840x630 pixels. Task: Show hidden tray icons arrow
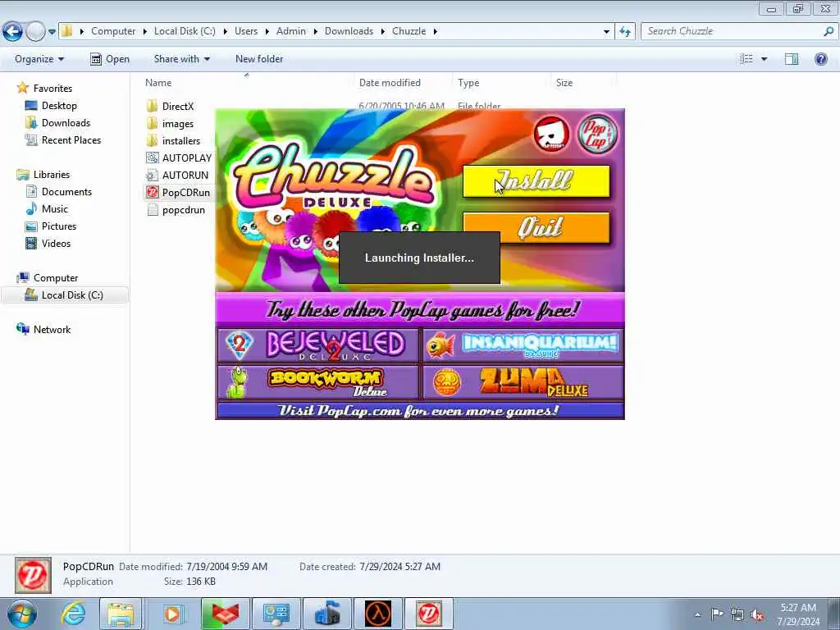pyautogui.click(x=697, y=615)
